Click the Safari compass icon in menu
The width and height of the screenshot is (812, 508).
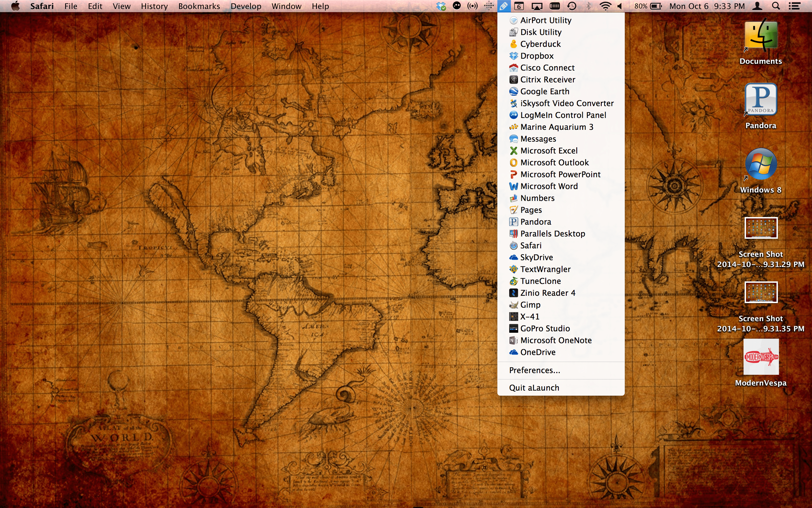(513, 246)
